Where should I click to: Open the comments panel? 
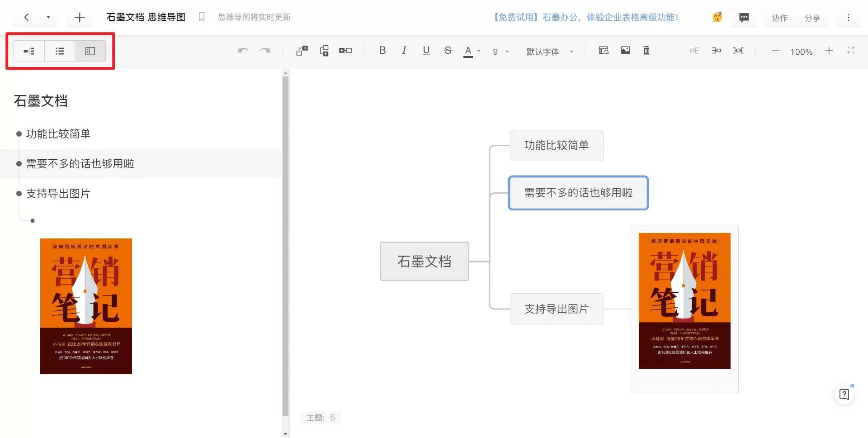point(744,18)
